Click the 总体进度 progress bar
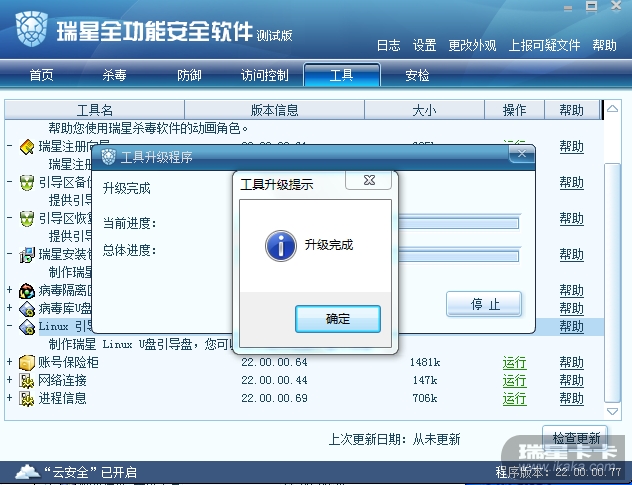The height and width of the screenshot is (485, 632). point(458,256)
